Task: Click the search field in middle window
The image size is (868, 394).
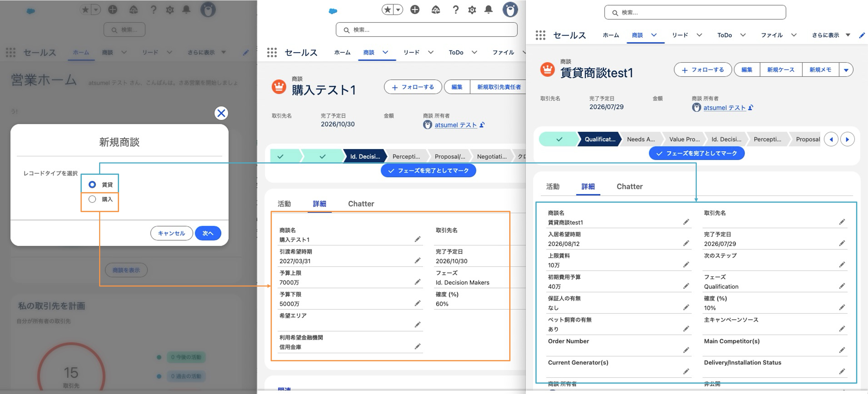Action: (x=427, y=30)
